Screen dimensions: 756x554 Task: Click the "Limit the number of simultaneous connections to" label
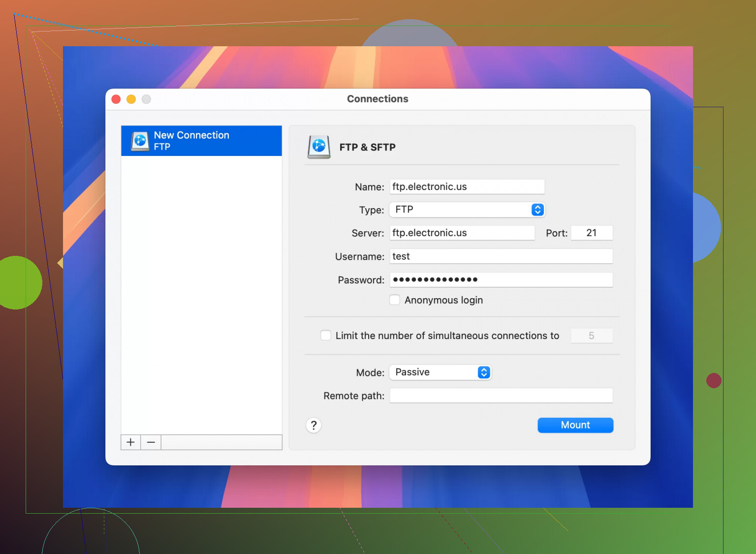447,336
